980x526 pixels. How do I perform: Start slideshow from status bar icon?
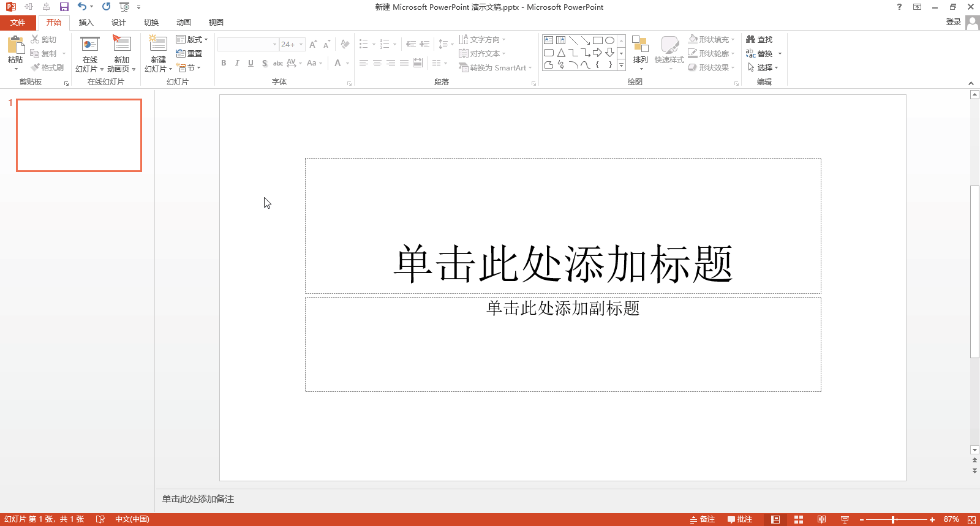click(x=845, y=519)
